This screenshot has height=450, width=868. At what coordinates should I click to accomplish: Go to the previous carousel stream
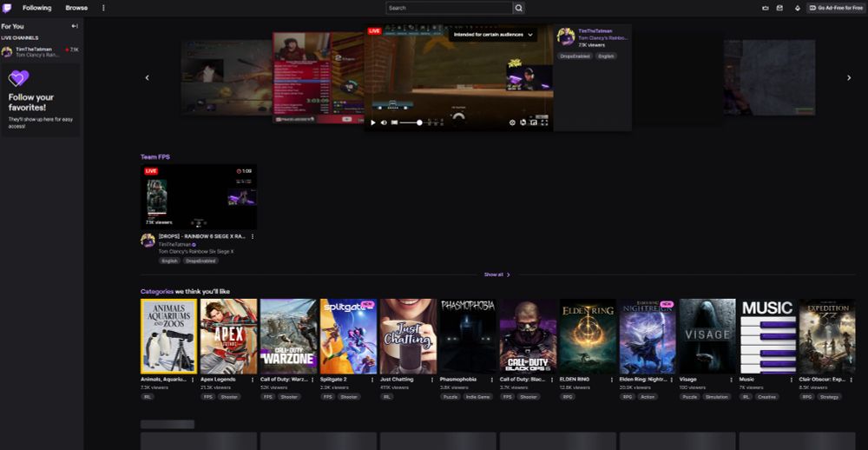[148, 77]
